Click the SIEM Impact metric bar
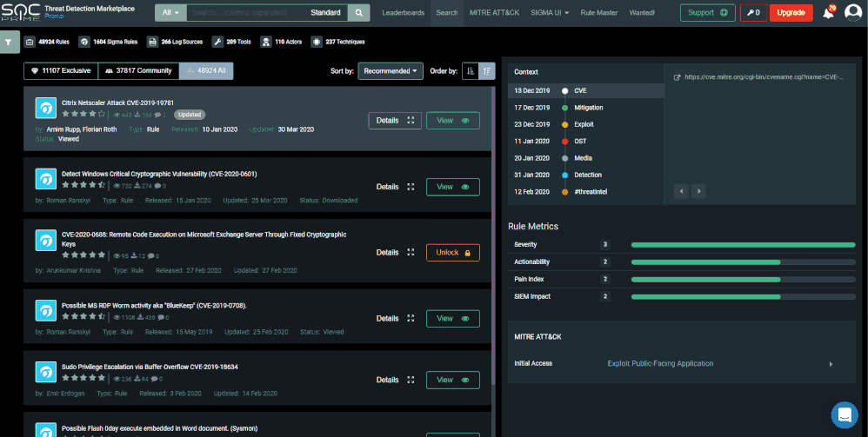 pyautogui.click(x=744, y=297)
